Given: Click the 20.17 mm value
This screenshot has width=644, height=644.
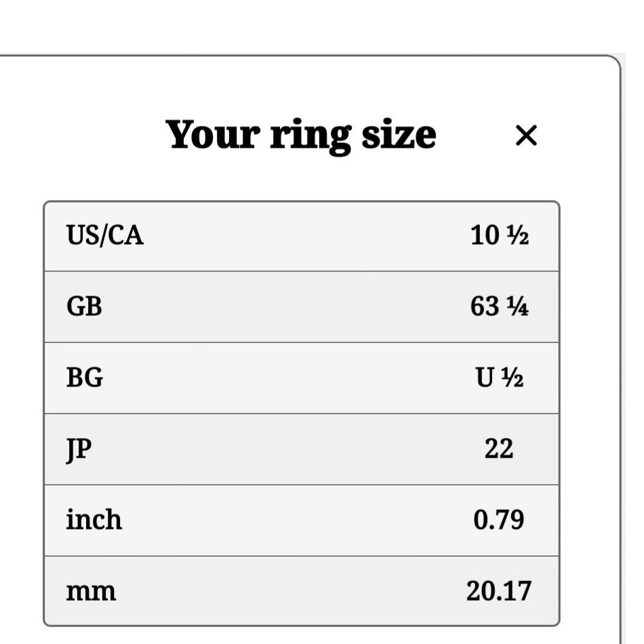Looking at the screenshot, I should (499, 591).
